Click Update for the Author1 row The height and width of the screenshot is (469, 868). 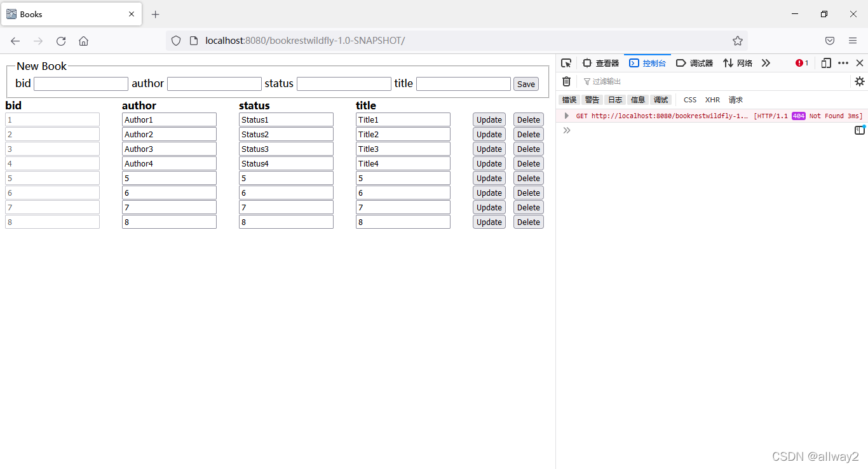pos(489,119)
